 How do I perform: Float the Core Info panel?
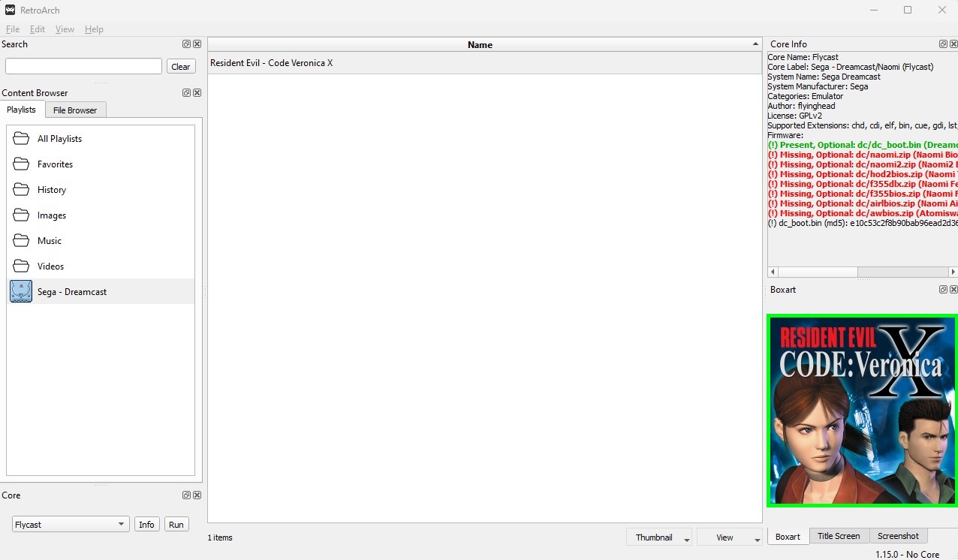[x=943, y=44]
